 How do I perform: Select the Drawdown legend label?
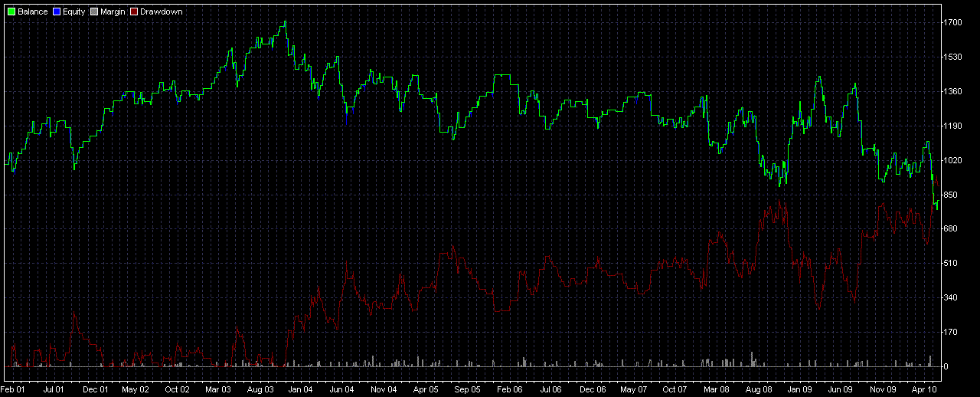[162, 12]
